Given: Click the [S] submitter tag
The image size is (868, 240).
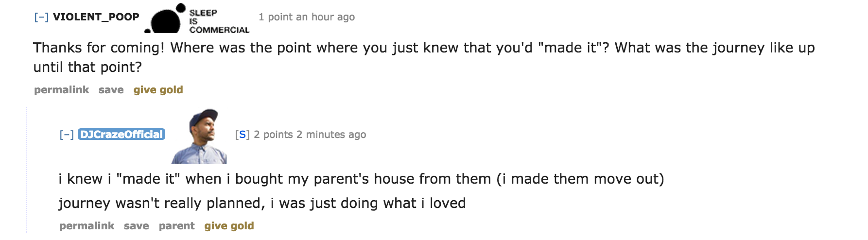Looking at the screenshot, I should [242, 135].
